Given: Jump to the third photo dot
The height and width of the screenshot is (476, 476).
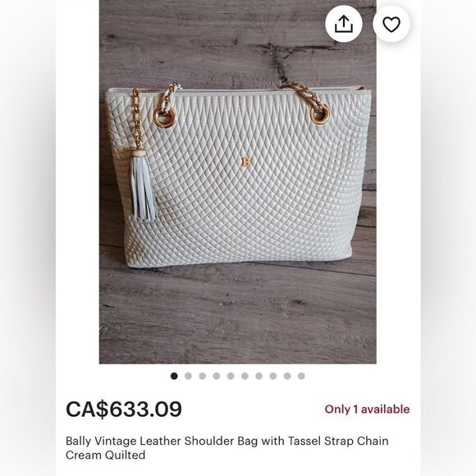Looking at the screenshot, I should click(x=203, y=376).
